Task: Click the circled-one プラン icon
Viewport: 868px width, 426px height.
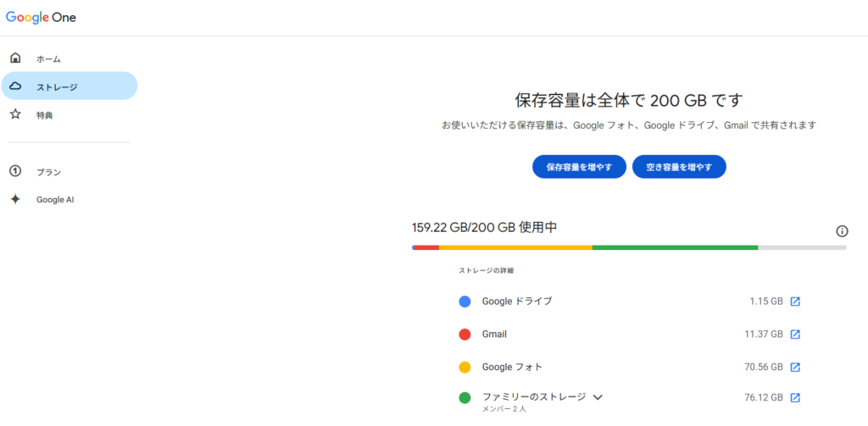Action: (x=15, y=171)
